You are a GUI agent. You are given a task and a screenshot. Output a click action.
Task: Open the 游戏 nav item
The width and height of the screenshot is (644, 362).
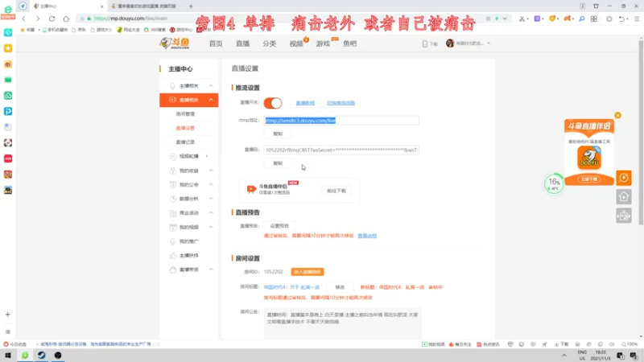tap(323, 43)
